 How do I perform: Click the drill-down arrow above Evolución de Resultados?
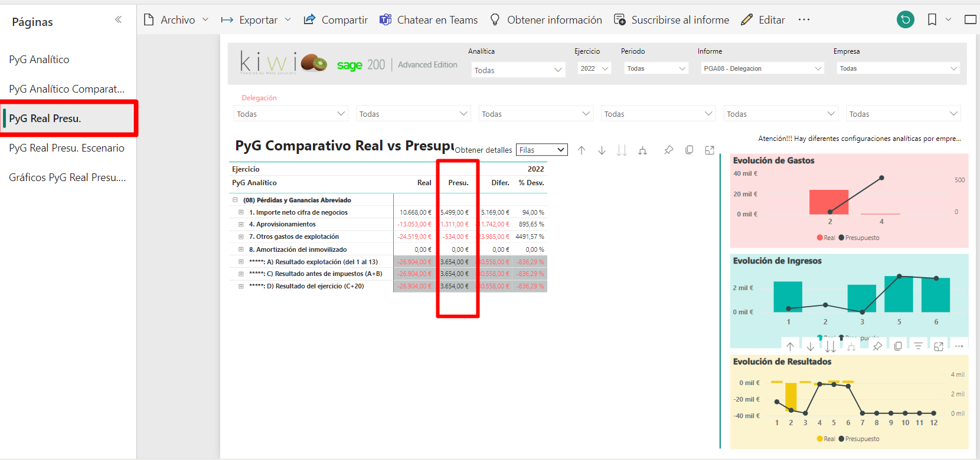pyautogui.click(x=811, y=346)
